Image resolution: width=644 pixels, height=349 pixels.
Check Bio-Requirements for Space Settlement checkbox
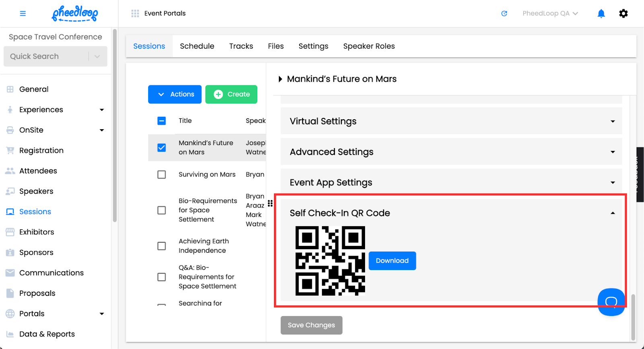pos(161,210)
